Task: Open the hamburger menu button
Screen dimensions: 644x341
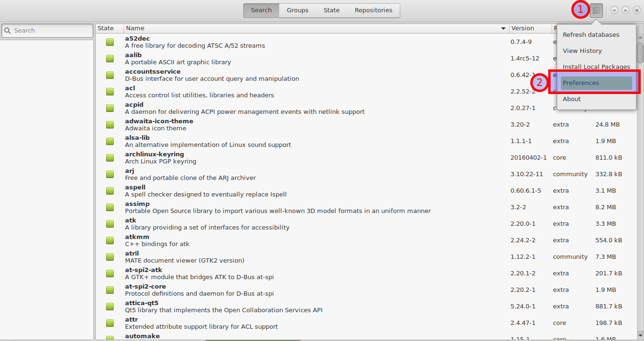Action: tap(596, 10)
